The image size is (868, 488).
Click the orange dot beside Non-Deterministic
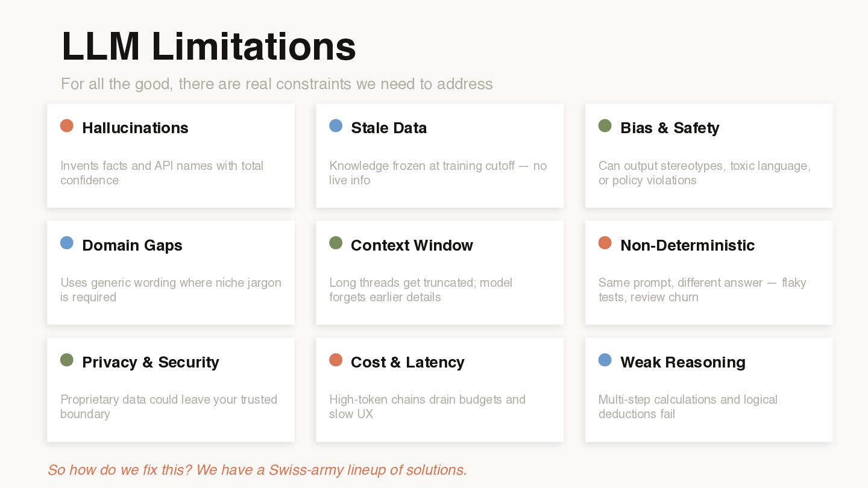(x=605, y=243)
